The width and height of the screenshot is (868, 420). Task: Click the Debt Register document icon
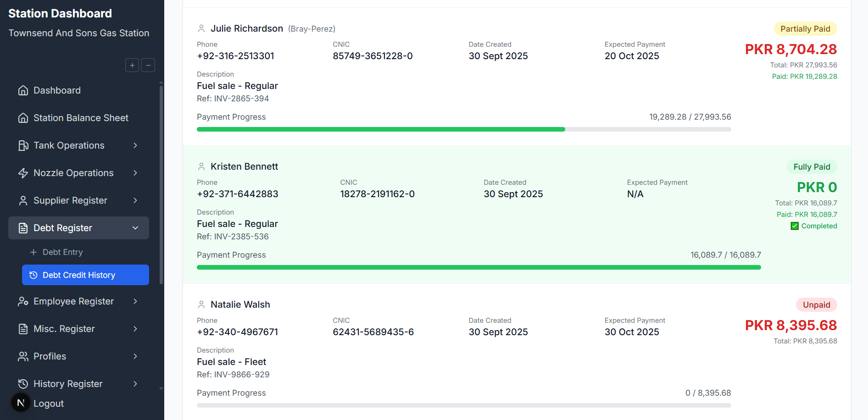click(x=23, y=228)
